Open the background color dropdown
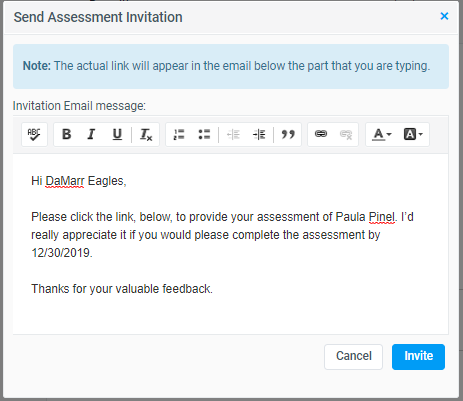Screen dimensions: 463x401 coord(413,134)
